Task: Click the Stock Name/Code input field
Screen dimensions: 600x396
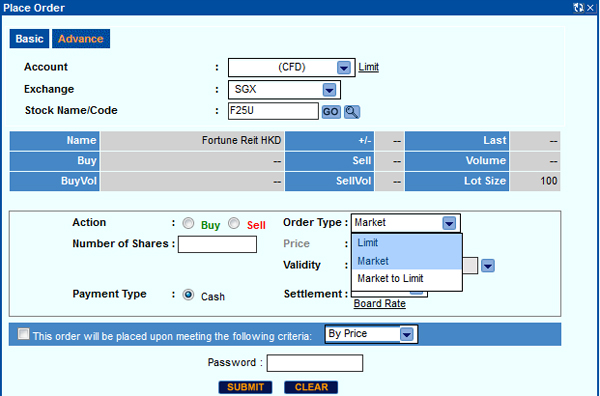Action: [273, 111]
